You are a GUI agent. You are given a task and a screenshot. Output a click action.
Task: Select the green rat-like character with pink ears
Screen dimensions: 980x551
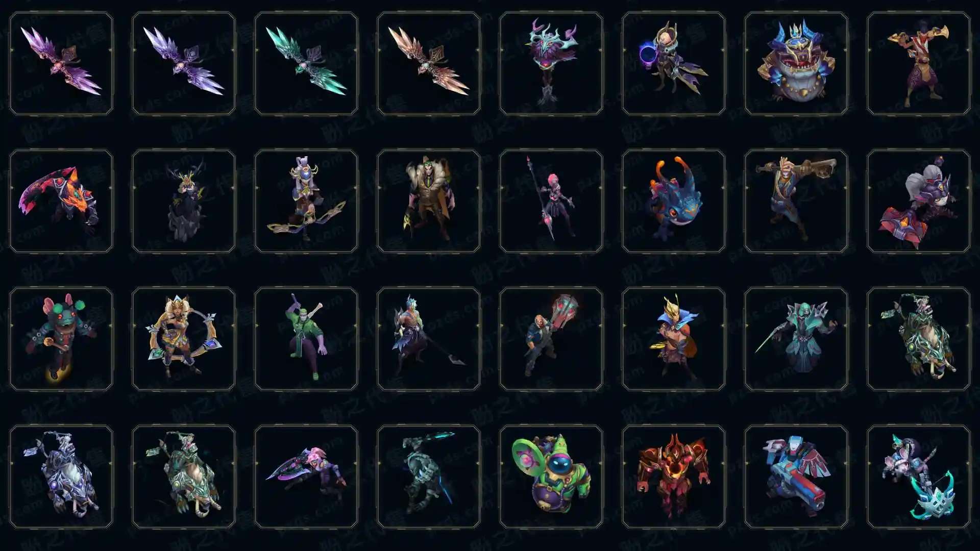point(61,339)
